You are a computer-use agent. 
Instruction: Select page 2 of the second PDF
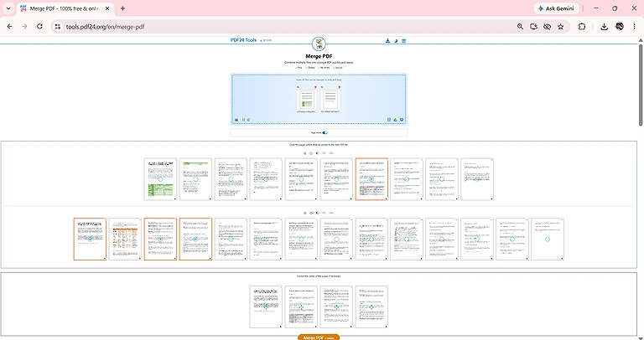point(125,240)
